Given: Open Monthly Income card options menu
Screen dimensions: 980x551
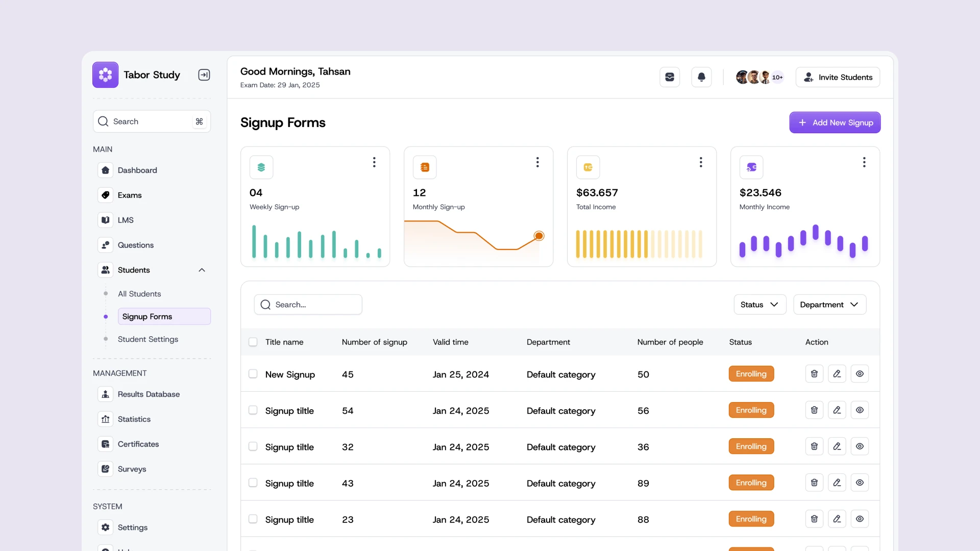Looking at the screenshot, I should click(864, 162).
